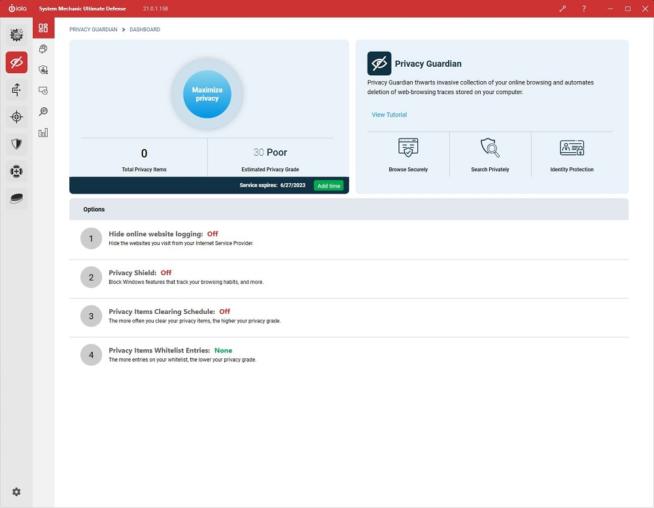Click the PRIVACY GUARDIAN breadcrumb
This screenshot has width=654, height=508.
[x=93, y=30]
